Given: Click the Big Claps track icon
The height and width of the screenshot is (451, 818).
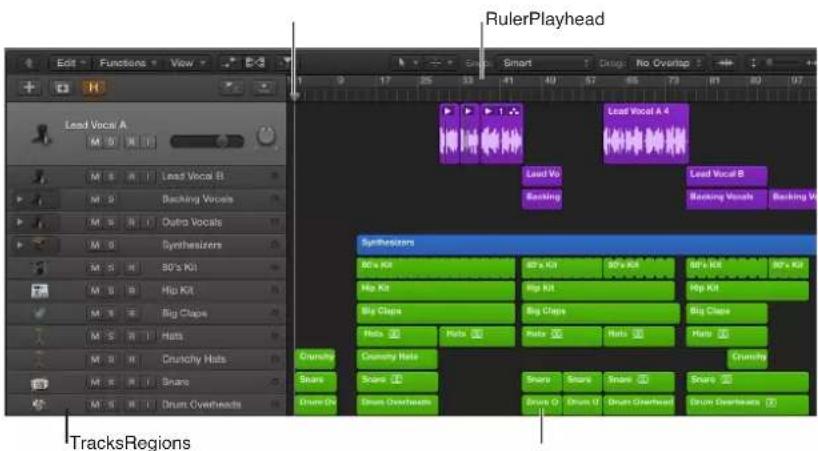Looking at the screenshot, I should 39,313.
